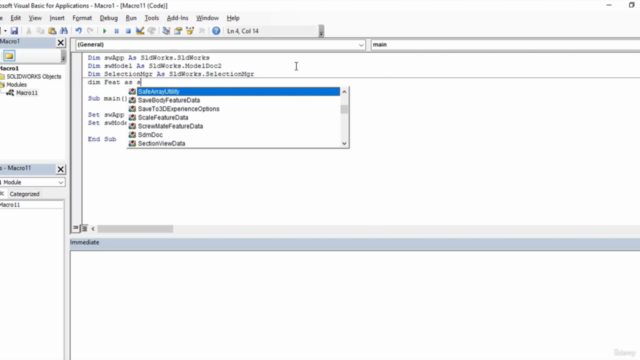The image size is (640, 360).
Task: Open the Object Browser icon
Action: click(190, 31)
